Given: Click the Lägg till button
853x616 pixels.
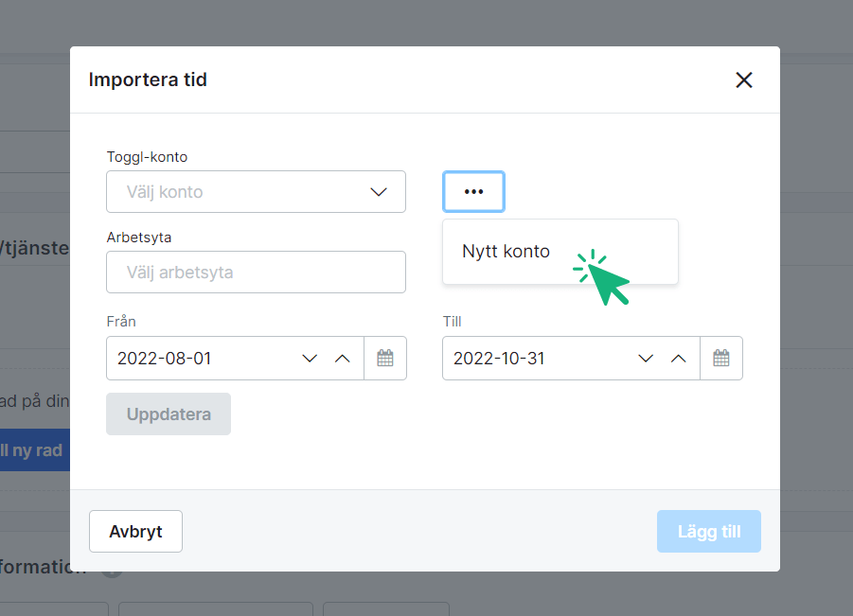Looking at the screenshot, I should point(709,532).
